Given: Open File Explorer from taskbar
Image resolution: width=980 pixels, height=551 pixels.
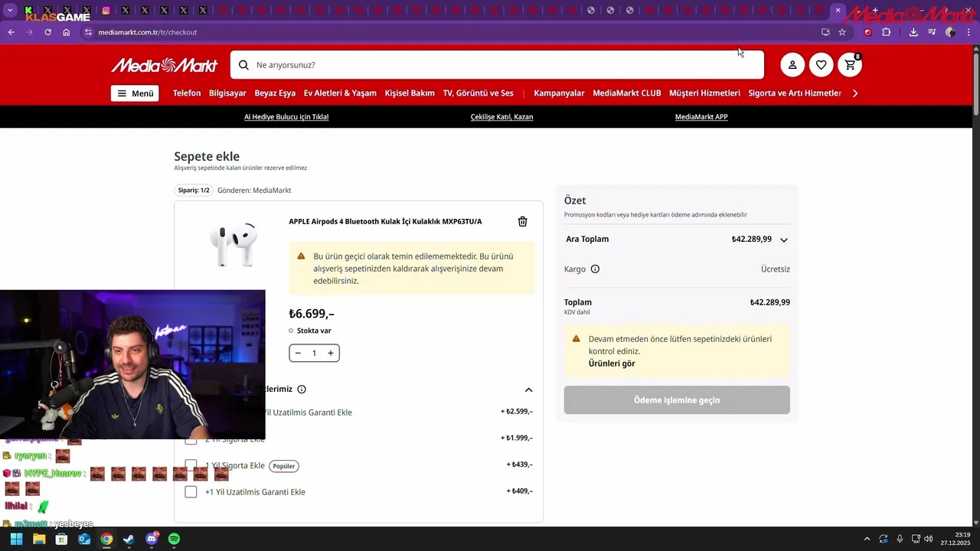Looking at the screenshot, I should point(39,539).
